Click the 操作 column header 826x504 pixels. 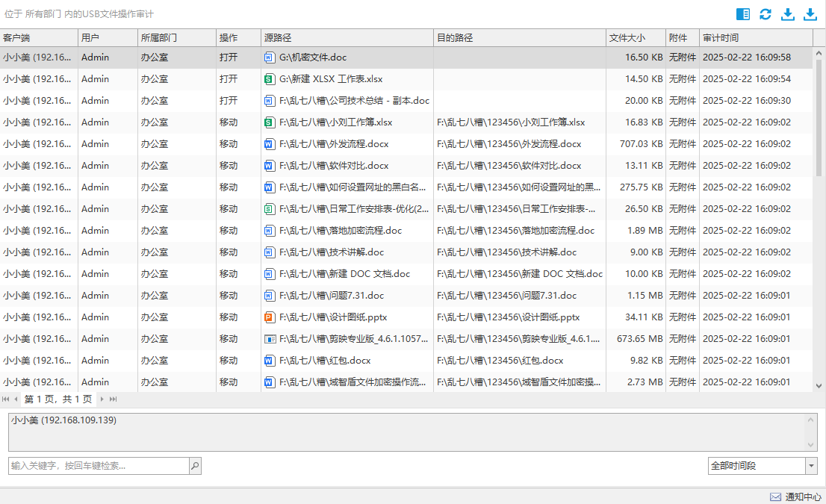(x=229, y=38)
